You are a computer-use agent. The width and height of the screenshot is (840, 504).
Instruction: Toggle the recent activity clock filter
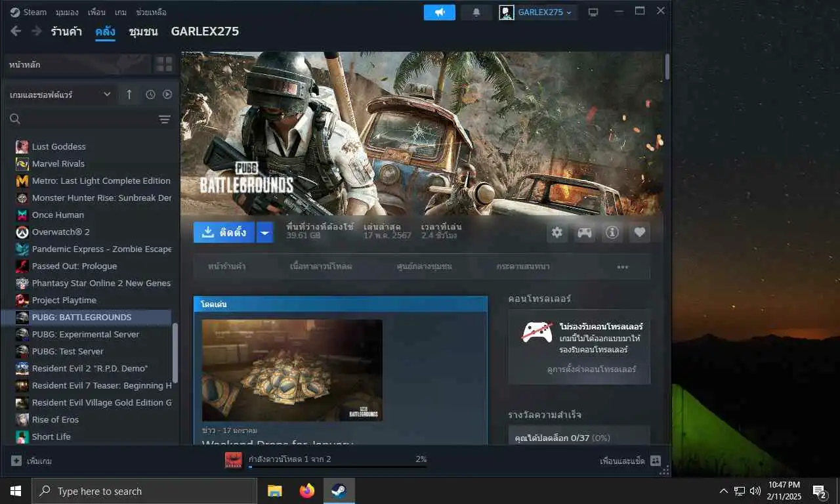[150, 94]
